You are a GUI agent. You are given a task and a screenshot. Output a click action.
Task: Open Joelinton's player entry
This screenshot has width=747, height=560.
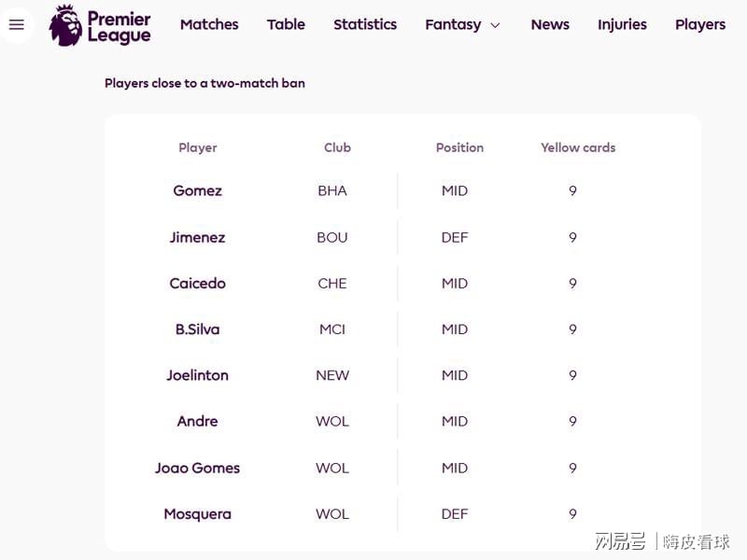click(198, 375)
